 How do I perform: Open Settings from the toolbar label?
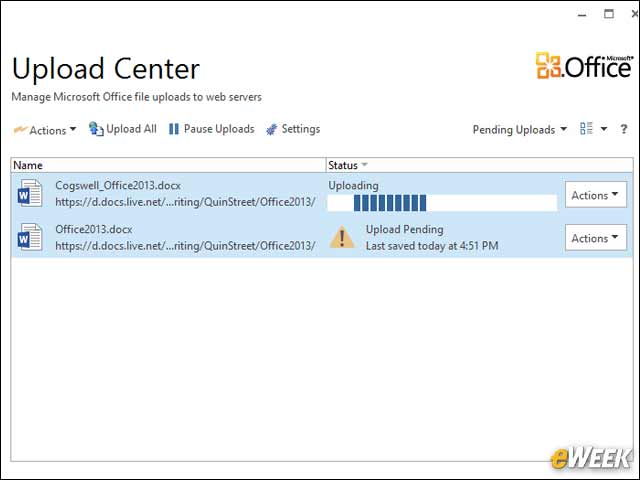[x=301, y=129]
